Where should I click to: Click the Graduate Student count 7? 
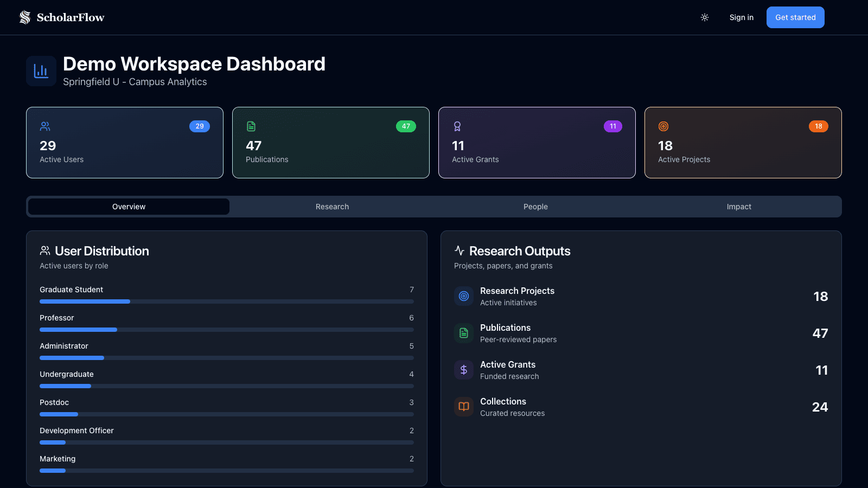pyautogui.click(x=412, y=290)
